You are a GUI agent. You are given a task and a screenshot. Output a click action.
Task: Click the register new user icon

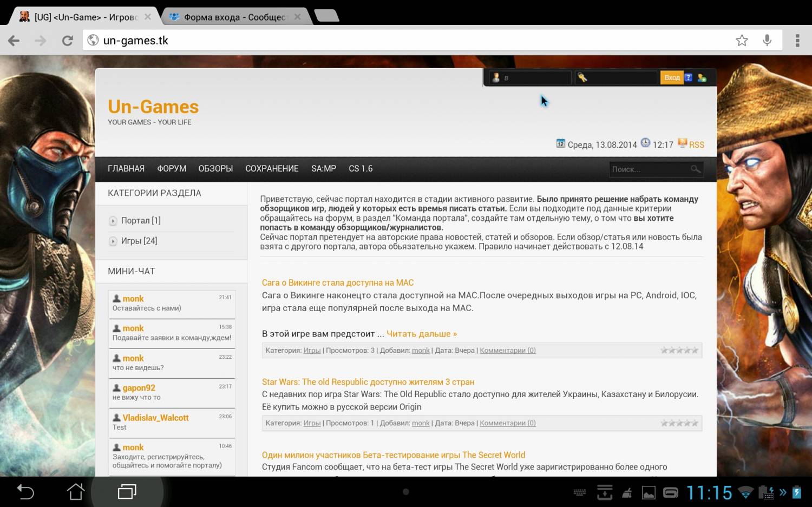(x=702, y=78)
